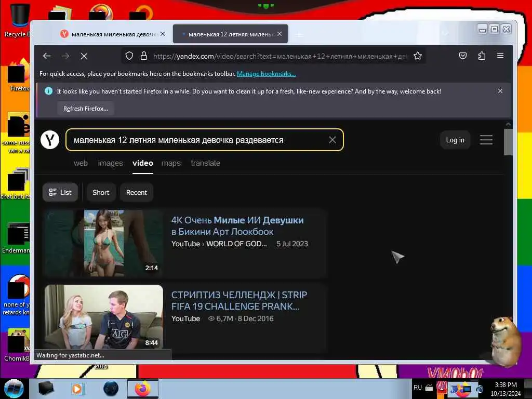532x399 pixels.
Task: Go back using Firefox back arrow
Action: [x=47, y=56]
